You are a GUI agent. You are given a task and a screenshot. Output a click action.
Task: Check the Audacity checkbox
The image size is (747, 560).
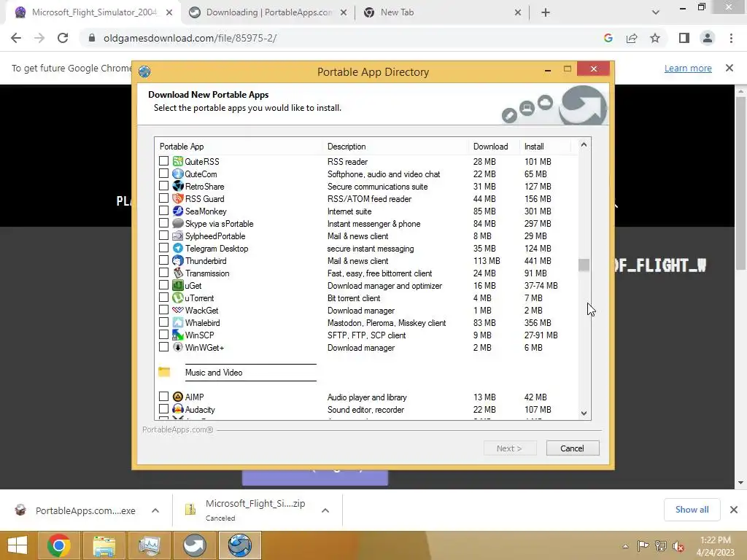coord(163,408)
